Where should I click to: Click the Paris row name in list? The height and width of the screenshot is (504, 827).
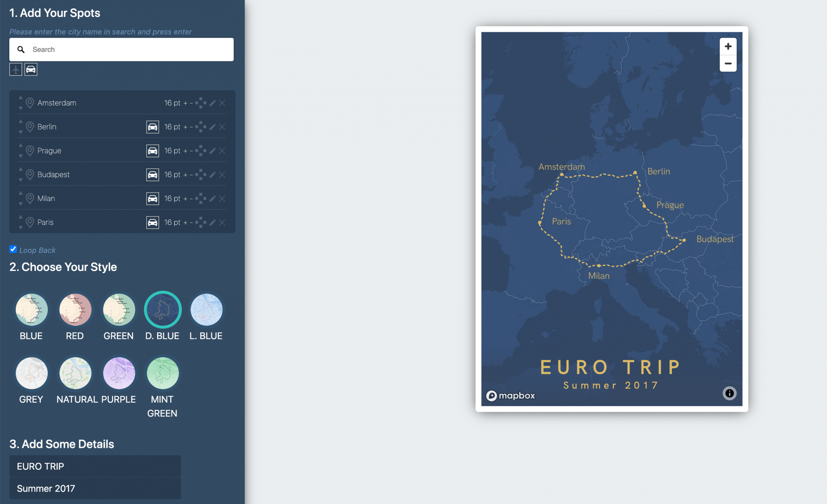[45, 222]
